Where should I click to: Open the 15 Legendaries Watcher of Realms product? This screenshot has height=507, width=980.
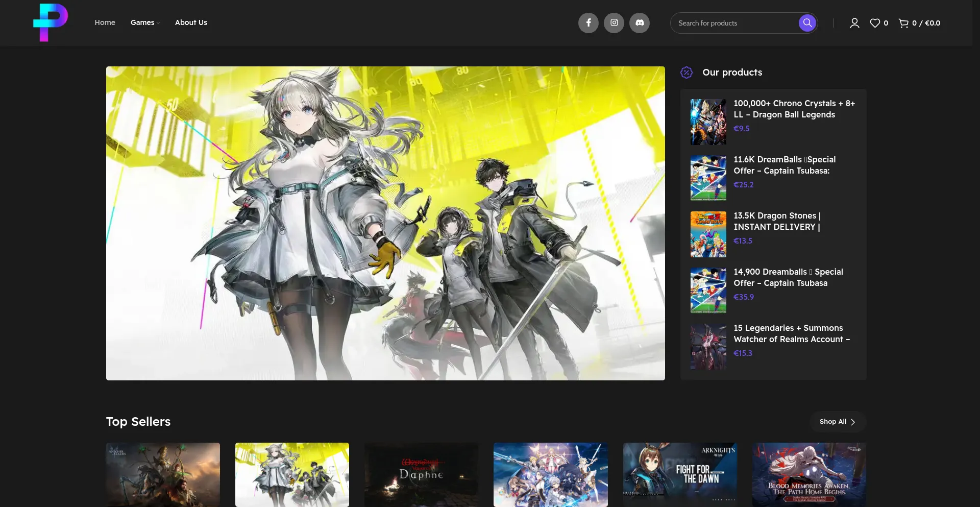(792, 333)
